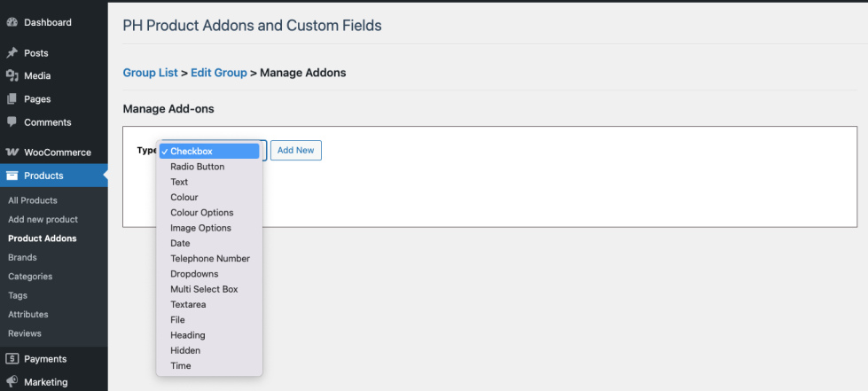
Task: Open the Edit Group breadcrumb link
Action: [219, 73]
